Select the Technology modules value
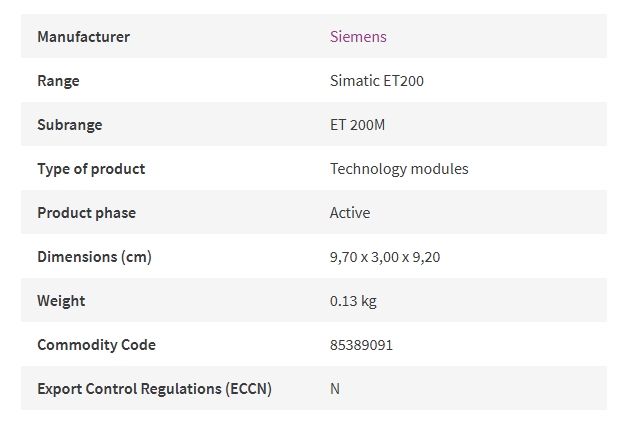This screenshot has height=423, width=631. [x=399, y=169]
